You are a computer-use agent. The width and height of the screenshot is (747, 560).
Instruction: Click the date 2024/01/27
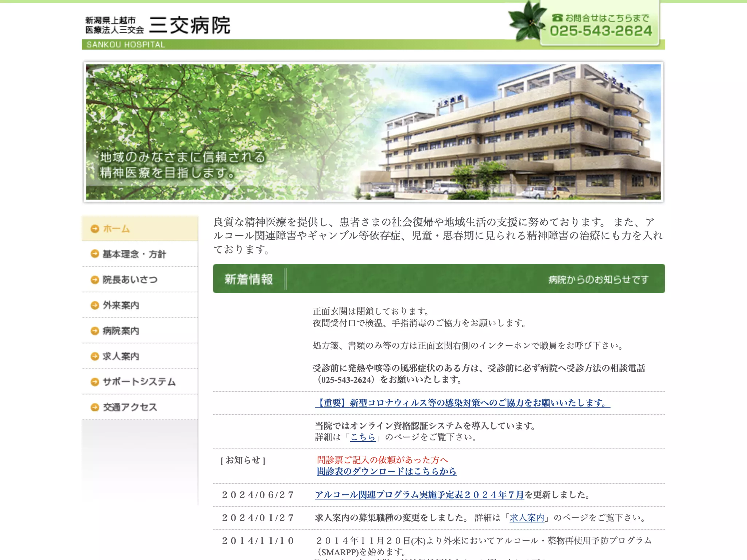[258, 518]
